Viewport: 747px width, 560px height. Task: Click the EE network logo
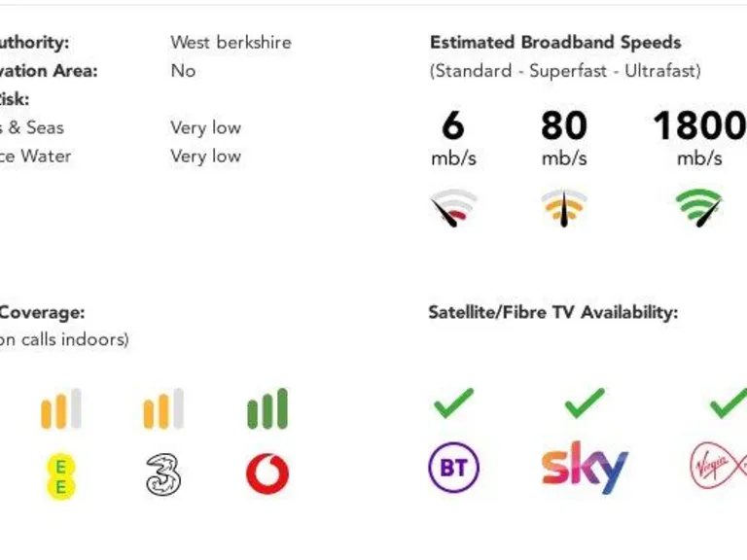click(x=60, y=475)
